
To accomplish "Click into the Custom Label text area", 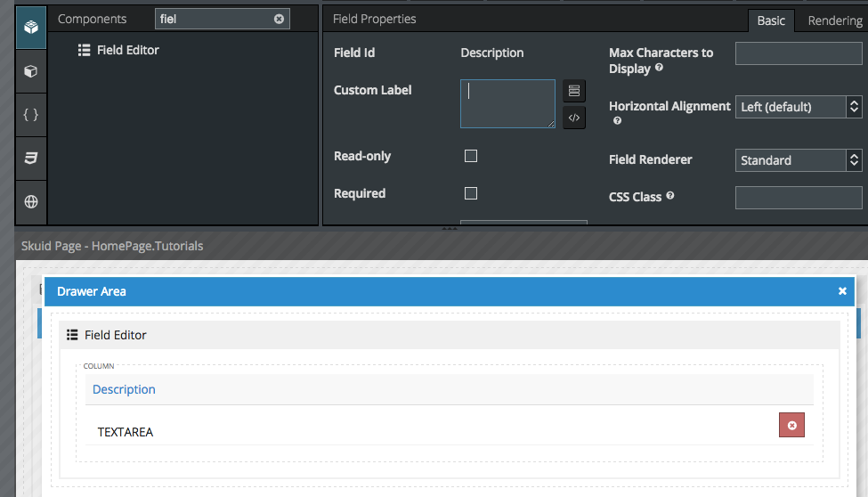I will click(507, 103).
